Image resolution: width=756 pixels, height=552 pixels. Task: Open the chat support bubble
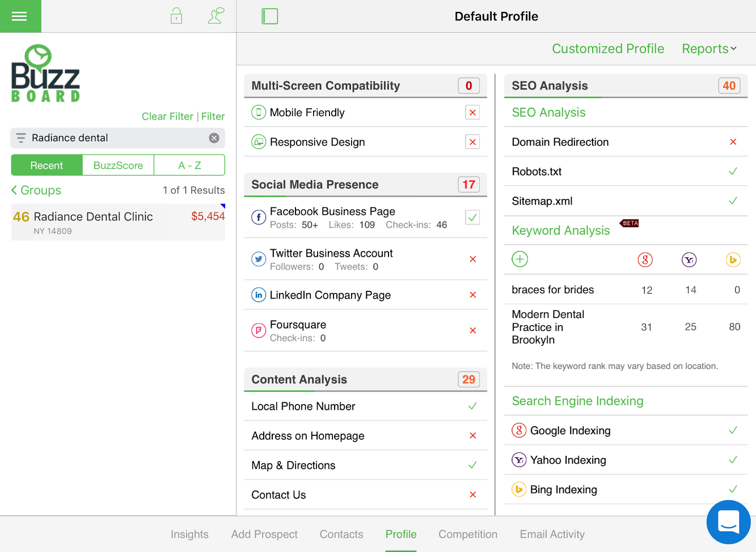tap(728, 522)
